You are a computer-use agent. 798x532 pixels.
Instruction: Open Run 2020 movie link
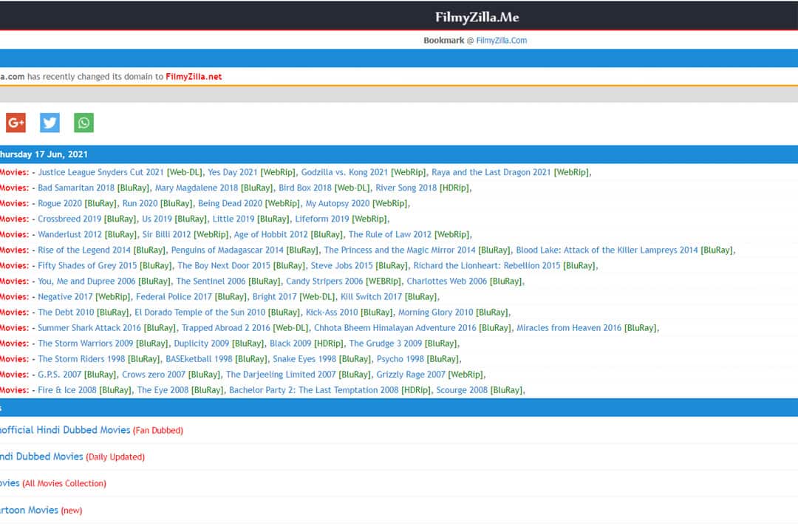point(140,203)
